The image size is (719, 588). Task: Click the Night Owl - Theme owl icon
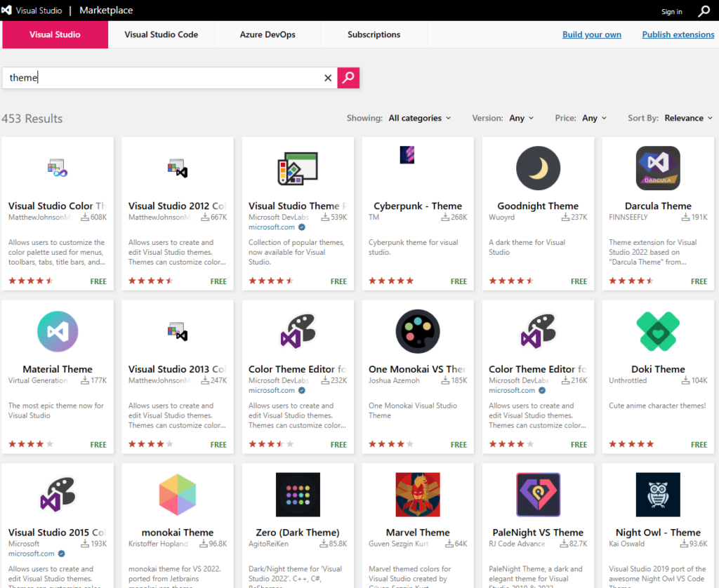pyautogui.click(x=658, y=495)
